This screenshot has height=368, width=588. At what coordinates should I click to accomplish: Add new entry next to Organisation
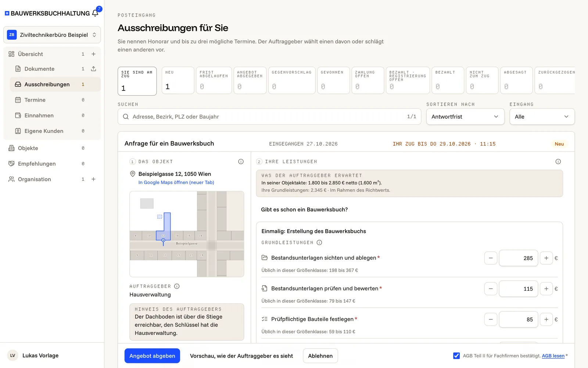[93, 179]
